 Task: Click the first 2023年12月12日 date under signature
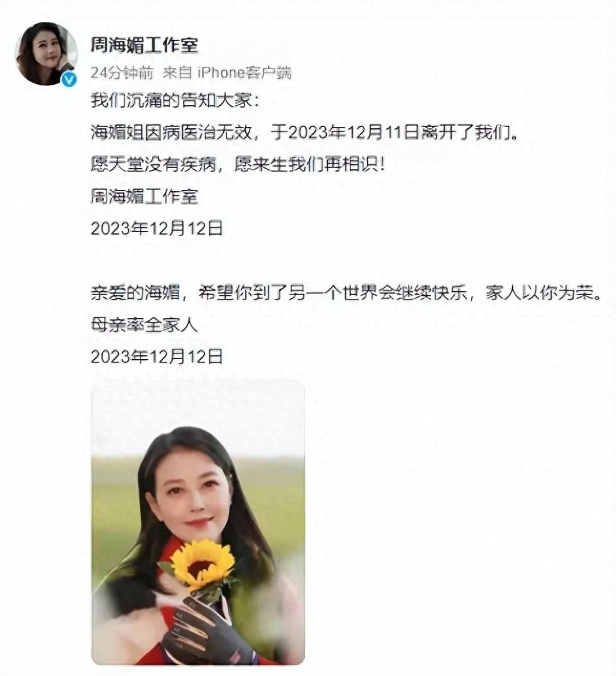(x=157, y=228)
